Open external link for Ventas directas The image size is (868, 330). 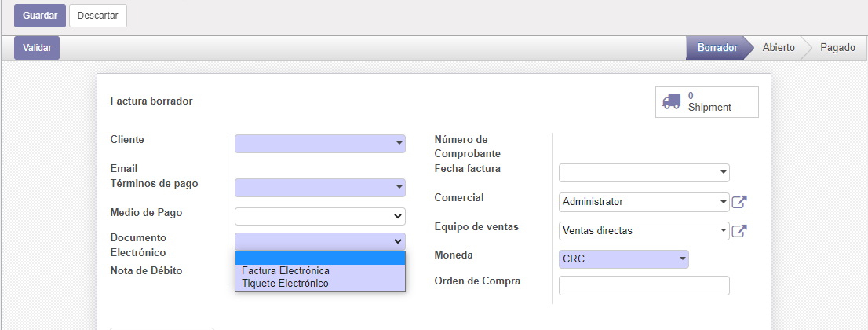[739, 231]
